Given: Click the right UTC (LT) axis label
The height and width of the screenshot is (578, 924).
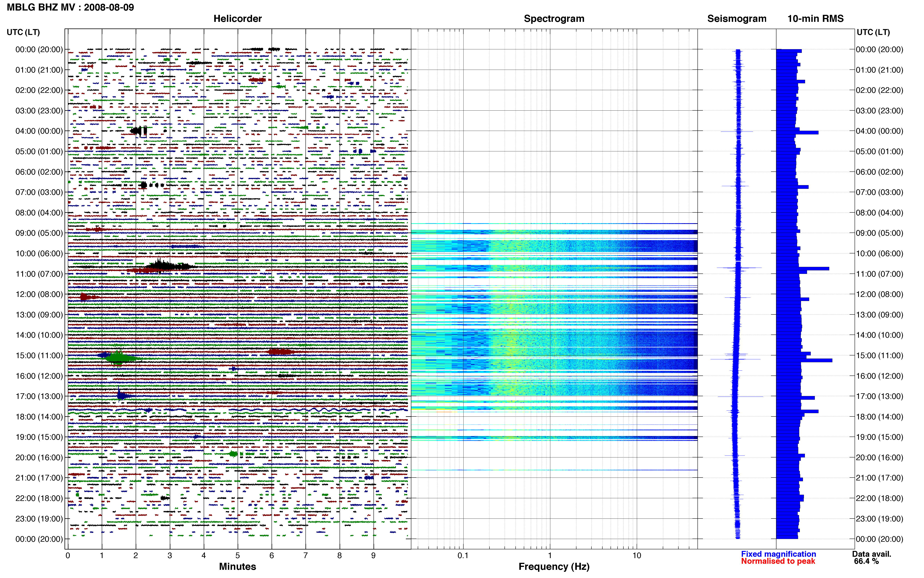Looking at the screenshot, I should (873, 32).
